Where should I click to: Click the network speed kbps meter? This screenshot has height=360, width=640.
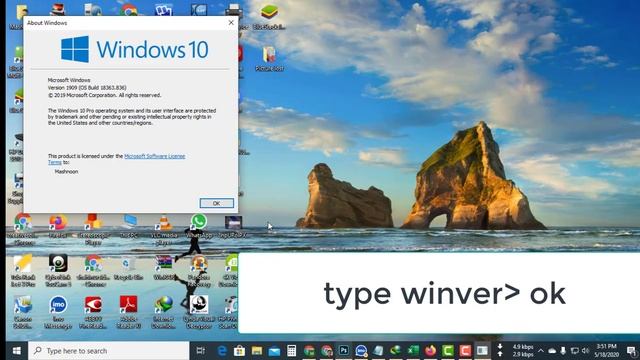pos(523,351)
